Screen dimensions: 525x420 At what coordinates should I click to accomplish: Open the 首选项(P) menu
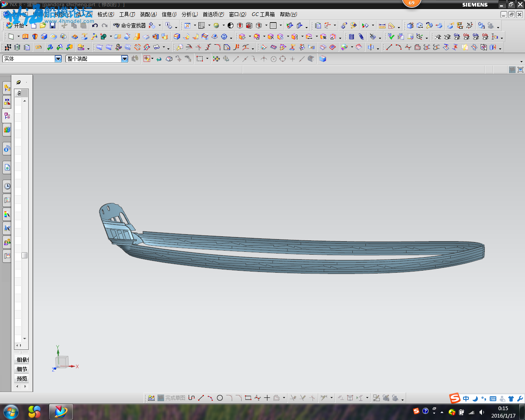(213, 14)
